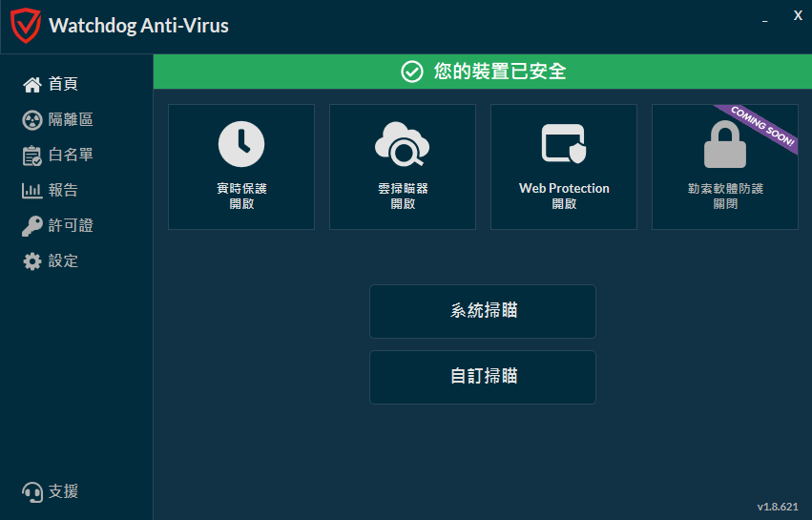Viewport: 812px width, 520px height.
Task: Click the COMING SOON! ribbon
Action: point(762,127)
